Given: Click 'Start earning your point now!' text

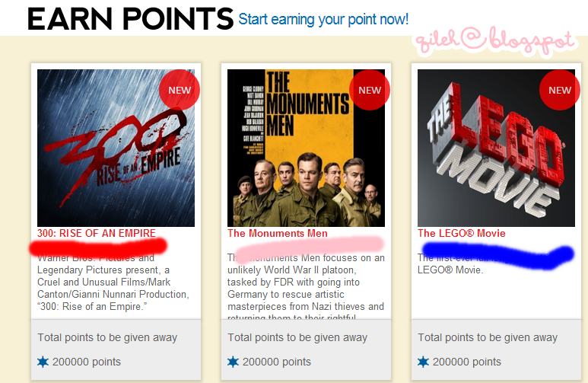Looking at the screenshot, I should [x=323, y=19].
